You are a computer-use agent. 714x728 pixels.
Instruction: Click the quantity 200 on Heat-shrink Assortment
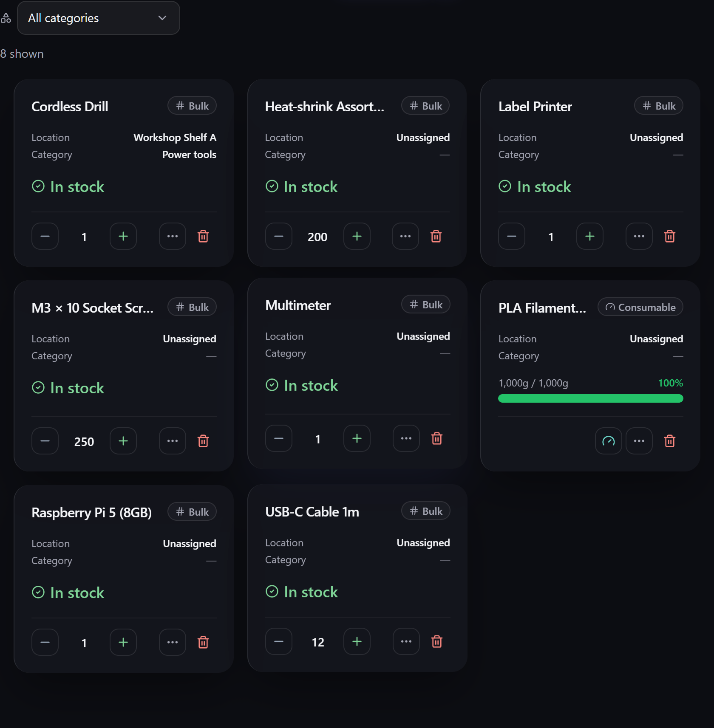(x=317, y=237)
